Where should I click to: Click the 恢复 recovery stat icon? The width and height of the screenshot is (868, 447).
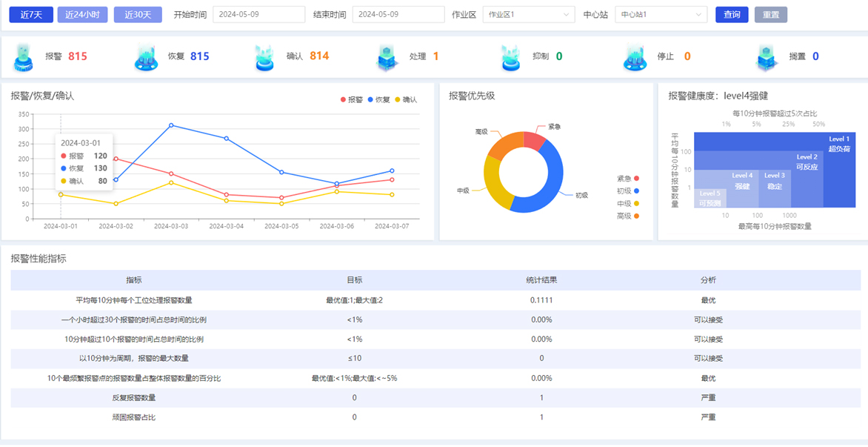click(146, 57)
